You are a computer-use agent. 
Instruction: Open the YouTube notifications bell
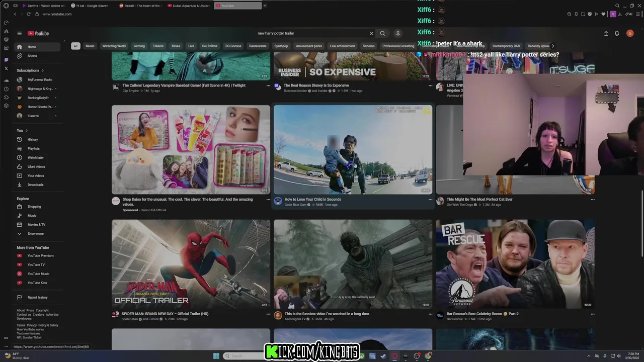pos(617,34)
